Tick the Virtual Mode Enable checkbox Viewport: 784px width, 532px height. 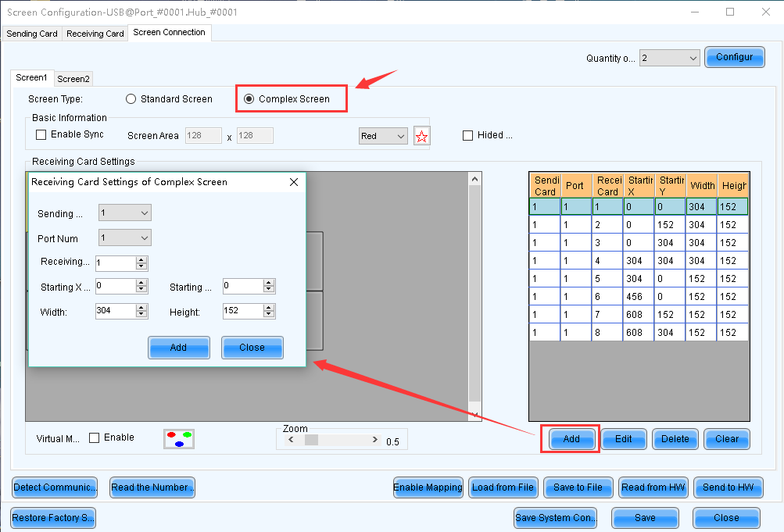[x=95, y=437]
